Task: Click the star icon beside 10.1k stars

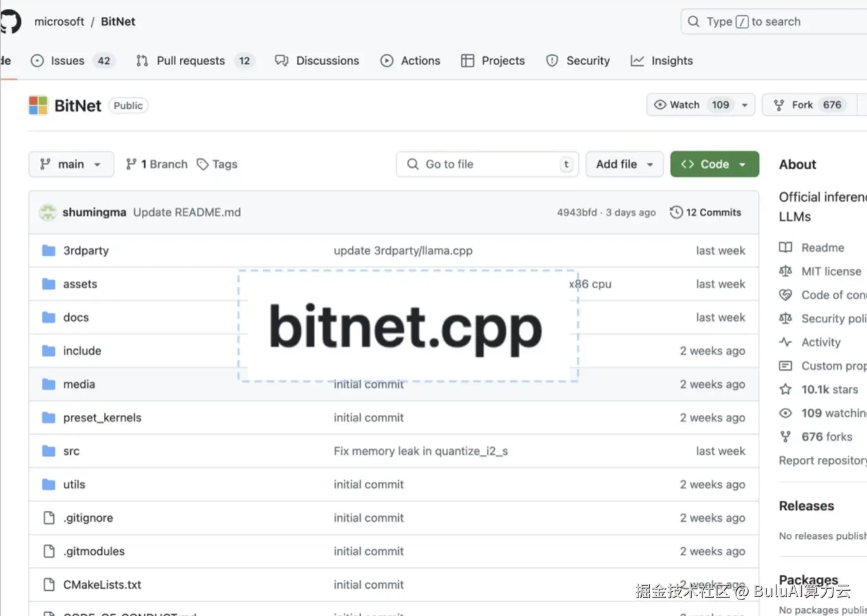Action: coord(785,390)
